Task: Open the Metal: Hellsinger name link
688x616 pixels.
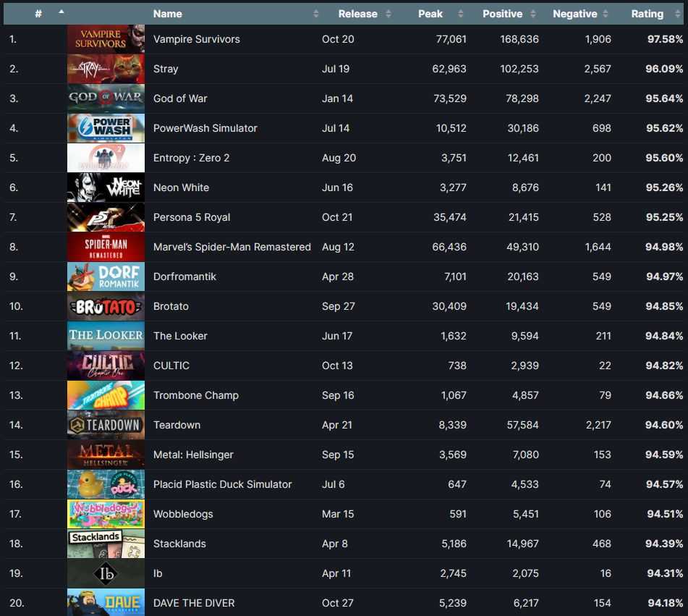Action: pyautogui.click(x=193, y=455)
